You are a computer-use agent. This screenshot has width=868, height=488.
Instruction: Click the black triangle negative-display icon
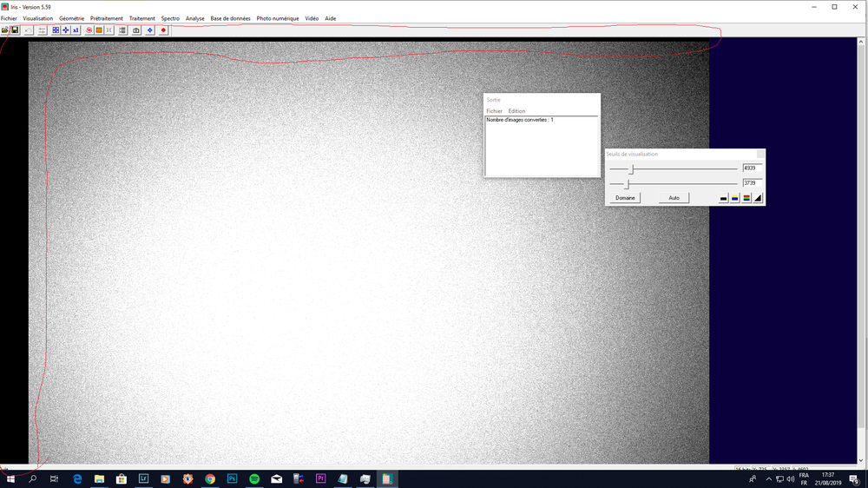coord(759,198)
